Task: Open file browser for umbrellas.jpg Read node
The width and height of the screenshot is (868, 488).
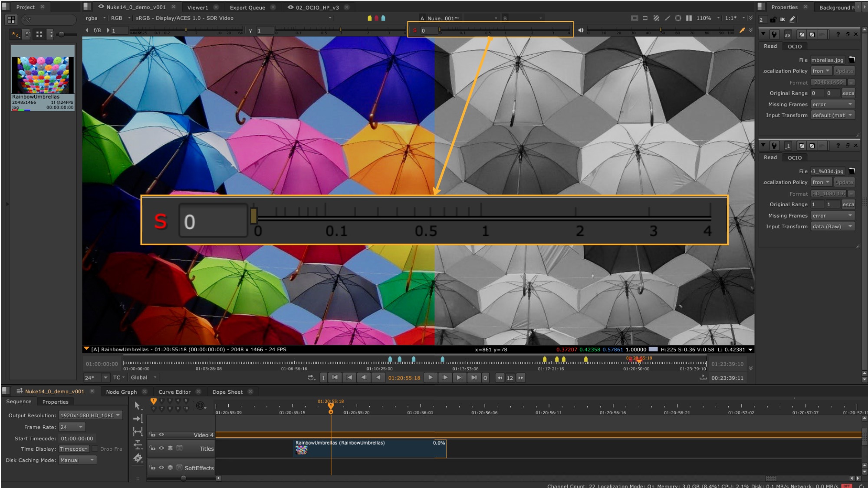Action: tap(852, 60)
